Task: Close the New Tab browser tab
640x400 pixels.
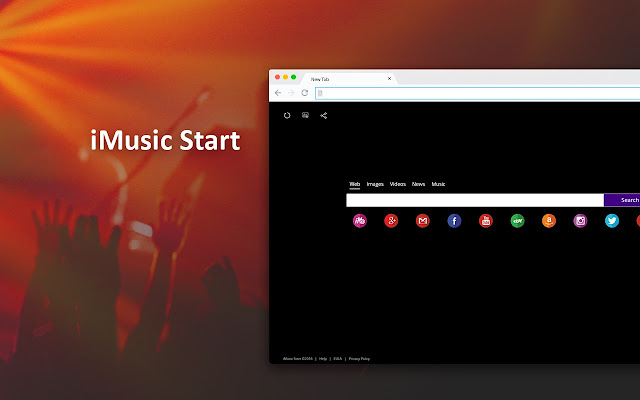Action: (389, 78)
